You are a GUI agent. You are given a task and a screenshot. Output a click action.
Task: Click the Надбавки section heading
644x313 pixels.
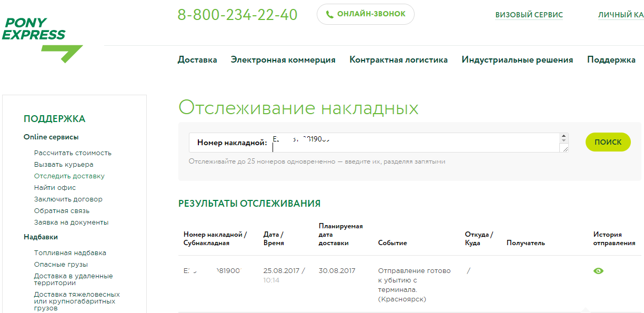[x=41, y=237]
